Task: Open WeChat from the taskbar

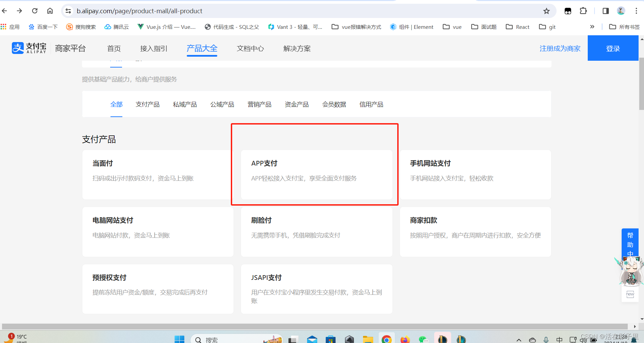Action: click(x=423, y=339)
